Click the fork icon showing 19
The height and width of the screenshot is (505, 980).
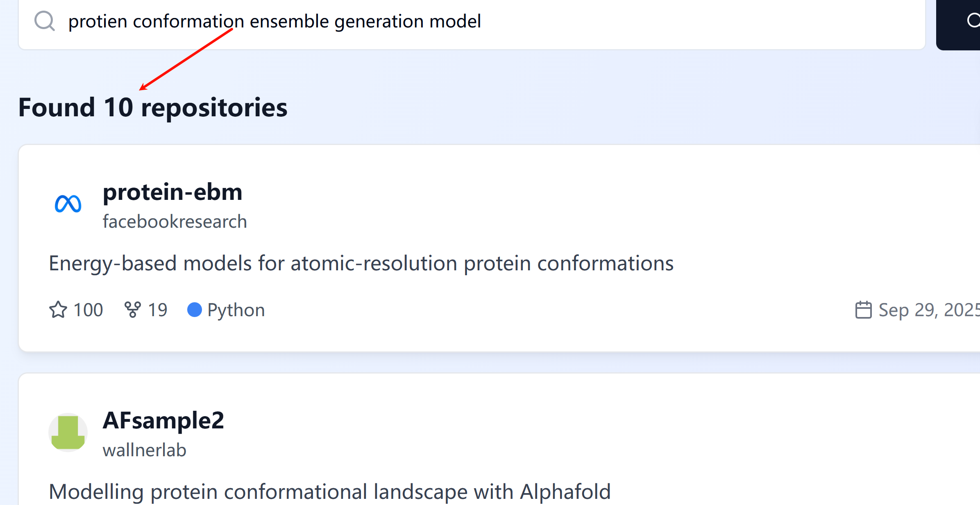coord(132,310)
